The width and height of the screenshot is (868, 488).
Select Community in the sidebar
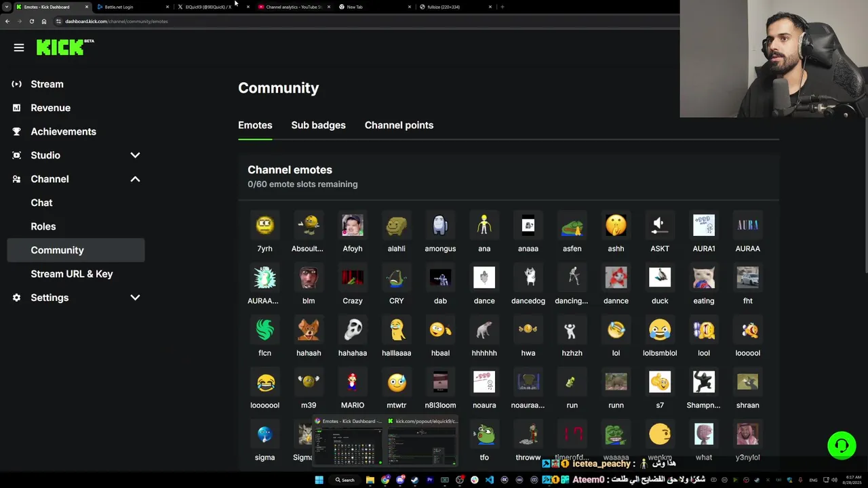coord(76,250)
